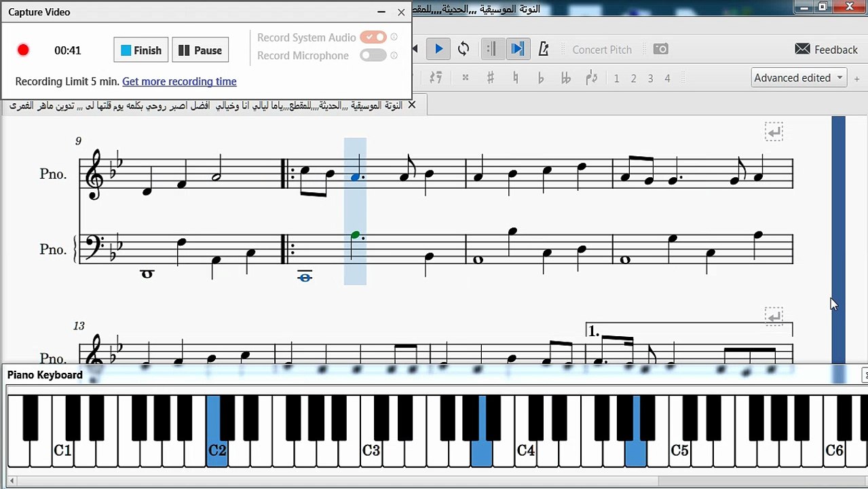Open the Feedback envelope link
The height and width of the screenshot is (489, 868).
[826, 50]
